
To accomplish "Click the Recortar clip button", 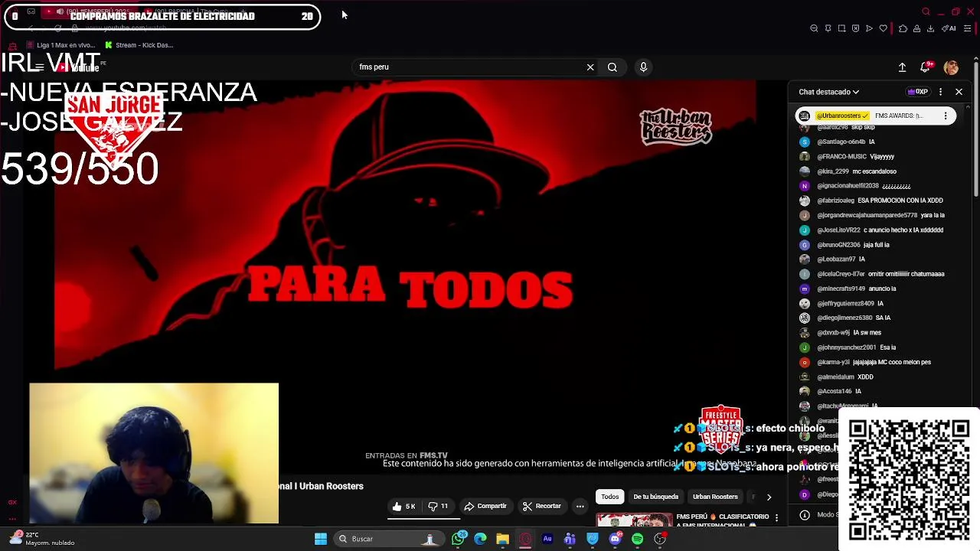I will click(x=541, y=506).
